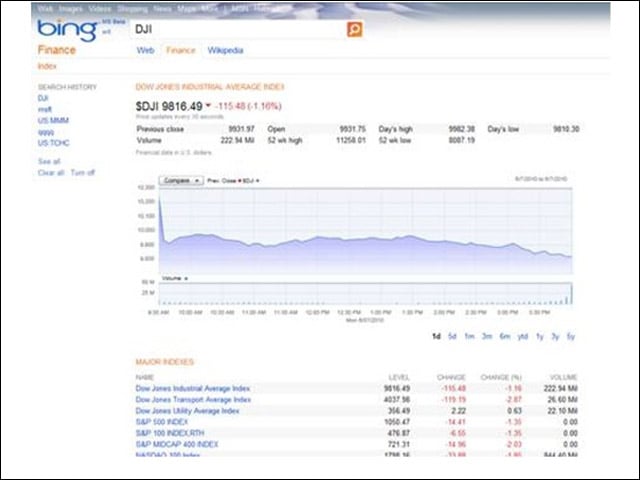Select the 1m chart range
This screenshot has height=480, width=640.
pyautogui.click(x=469, y=336)
